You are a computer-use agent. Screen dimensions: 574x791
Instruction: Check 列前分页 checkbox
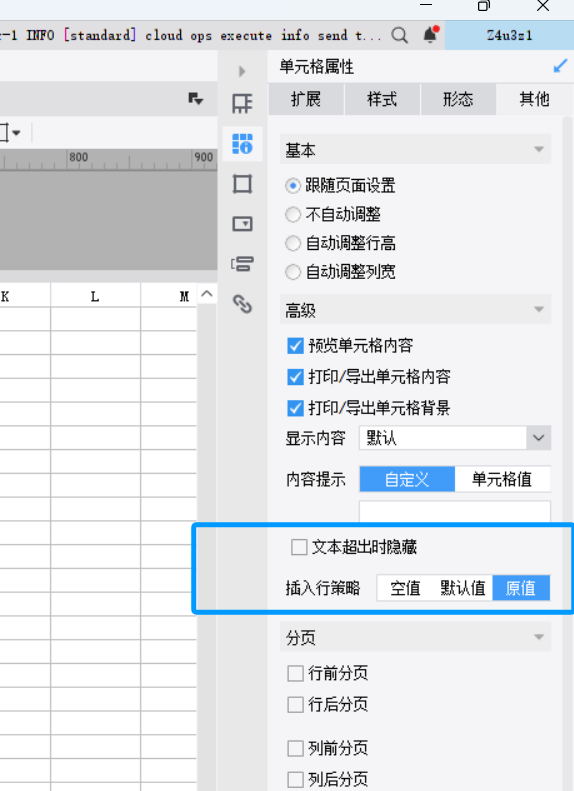(x=295, y=748)
